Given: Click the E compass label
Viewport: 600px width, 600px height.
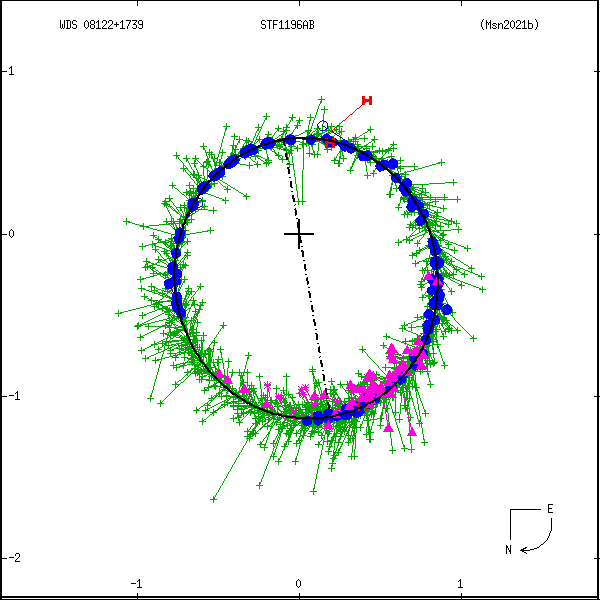Looking at the screenshot, I should (x=549, y=509).
